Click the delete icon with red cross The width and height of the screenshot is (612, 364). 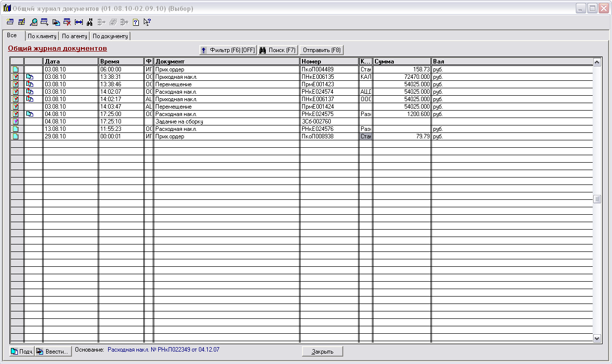(67, 22)
